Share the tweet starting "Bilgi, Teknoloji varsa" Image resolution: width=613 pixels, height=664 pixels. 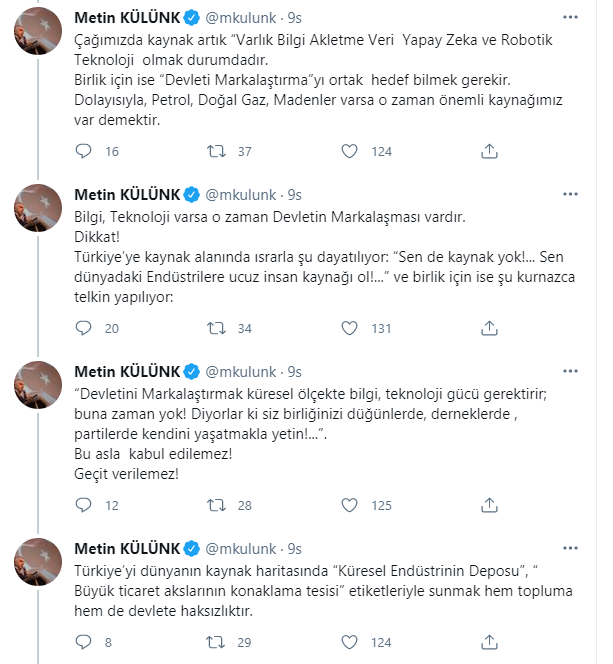pos(489,328)
